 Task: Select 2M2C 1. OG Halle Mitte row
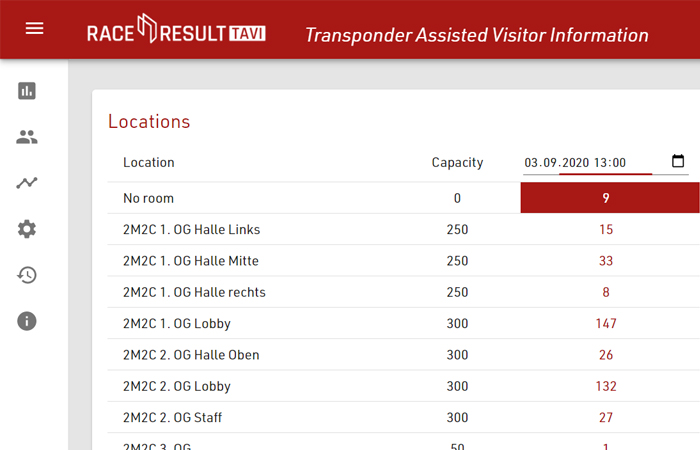404,260
